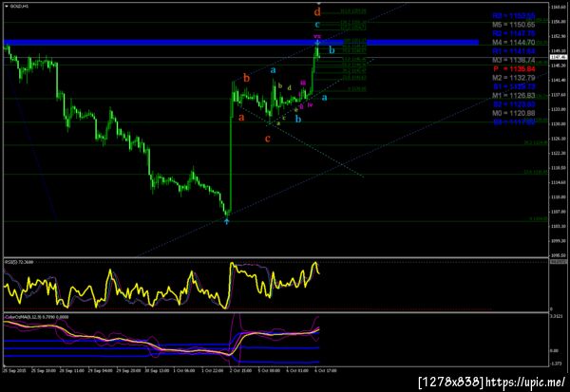Select the M4 = 1144.70 pivot label
The image size is (570, 392).
tap(514, 43)
